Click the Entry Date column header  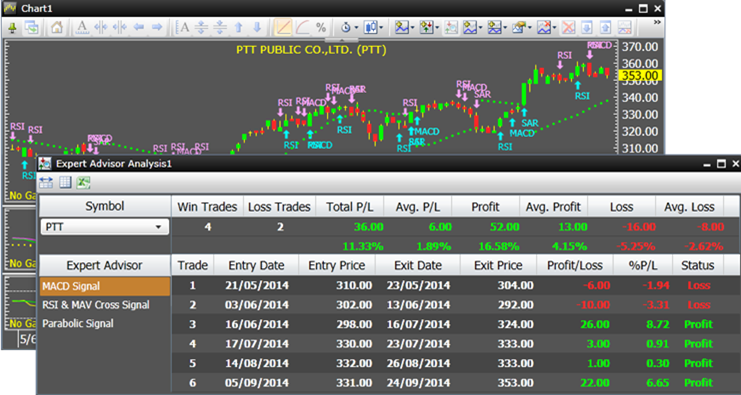click(x=257, y=266)
